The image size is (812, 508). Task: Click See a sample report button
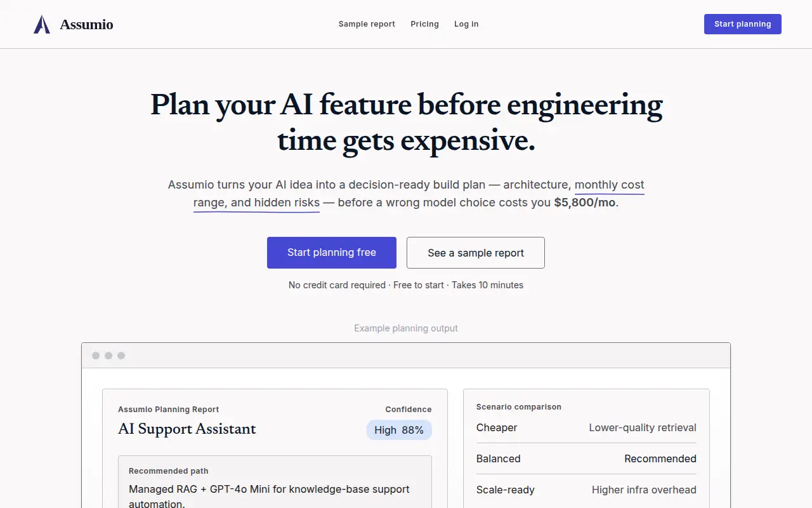[476, 253]
